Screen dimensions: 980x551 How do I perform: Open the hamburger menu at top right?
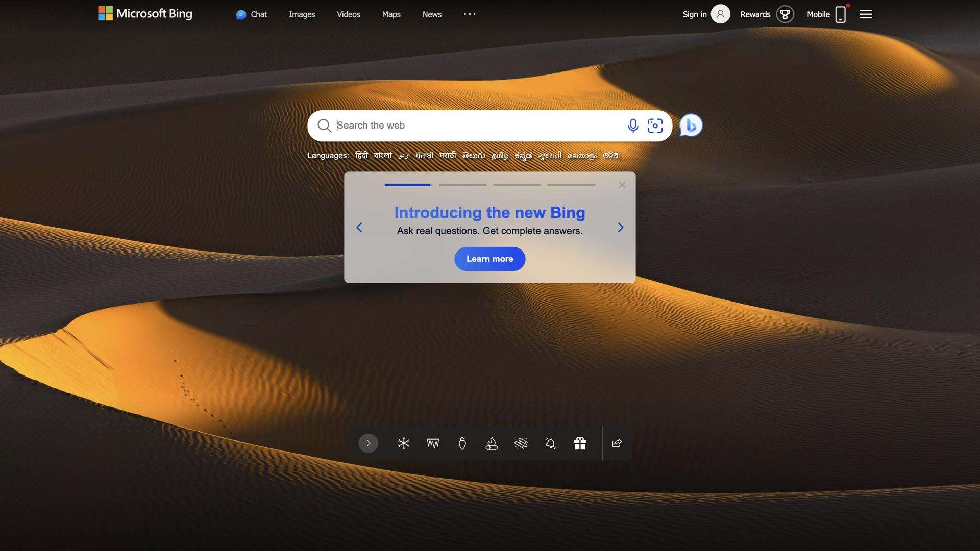(x=866, y=14)
